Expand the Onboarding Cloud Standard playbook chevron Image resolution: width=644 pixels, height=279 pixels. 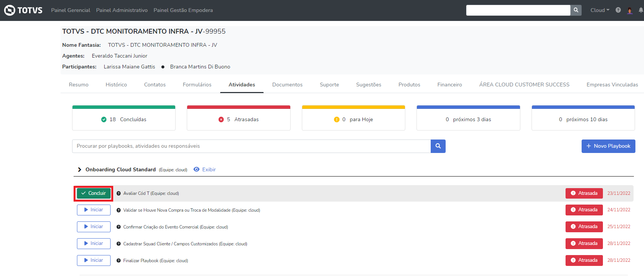80,170
